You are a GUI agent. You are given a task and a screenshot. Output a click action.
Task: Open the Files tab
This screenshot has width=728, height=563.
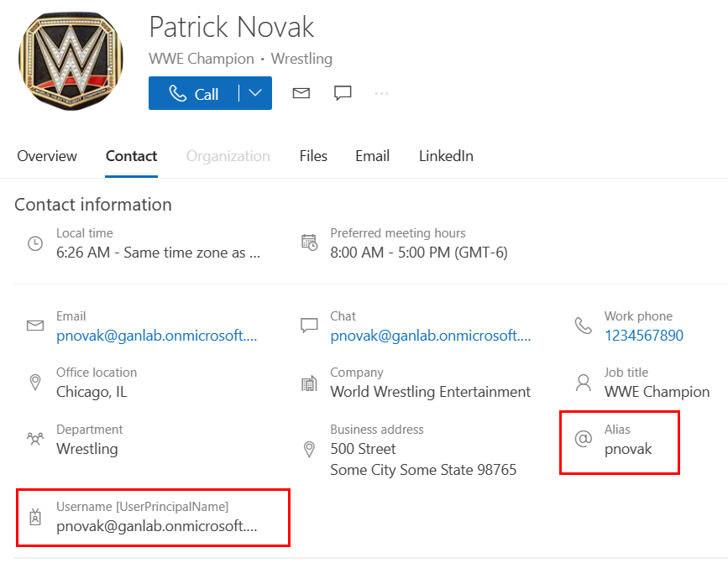pyautogui.click(x=313, y=156)
